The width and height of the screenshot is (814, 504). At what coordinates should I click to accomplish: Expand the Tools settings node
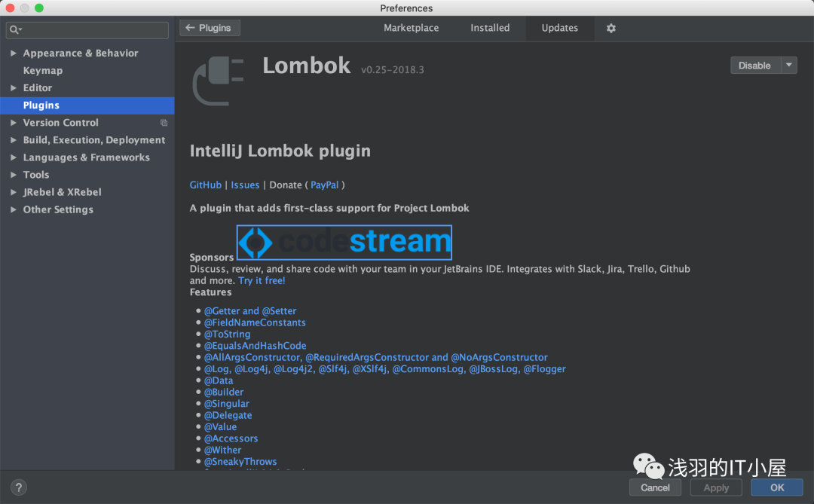click(x=14, y=175)
